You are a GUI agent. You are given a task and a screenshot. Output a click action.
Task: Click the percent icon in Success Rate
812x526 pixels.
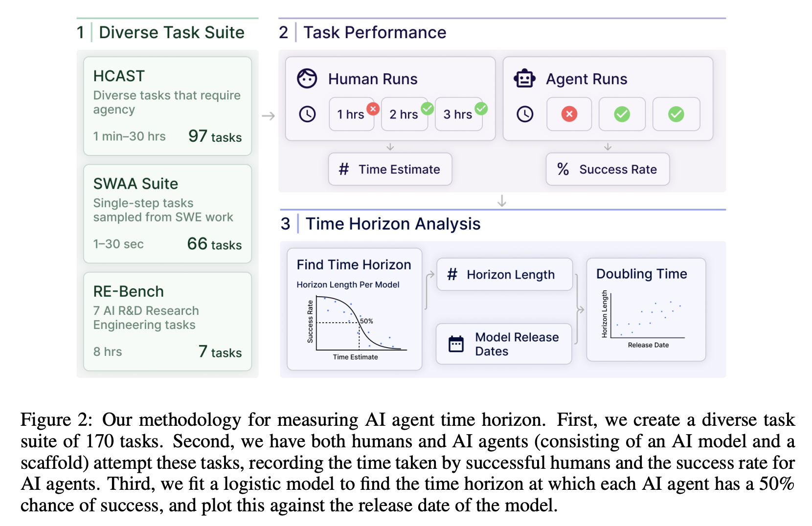pyautogui.click(x=563, y=169)
